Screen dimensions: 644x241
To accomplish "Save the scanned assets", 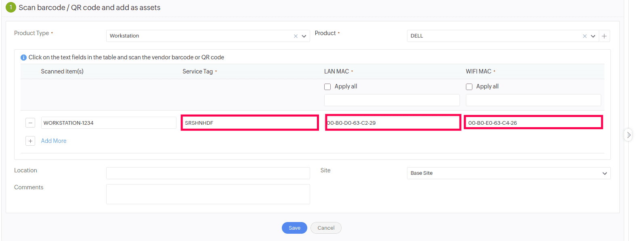I will (x=294, y=228).
